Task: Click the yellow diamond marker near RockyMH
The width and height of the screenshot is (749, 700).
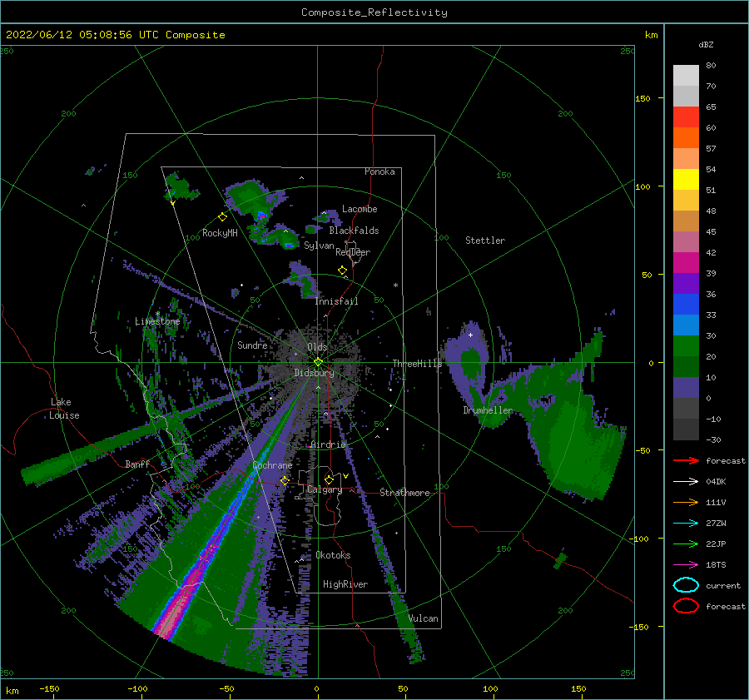Action: [222, 217]
